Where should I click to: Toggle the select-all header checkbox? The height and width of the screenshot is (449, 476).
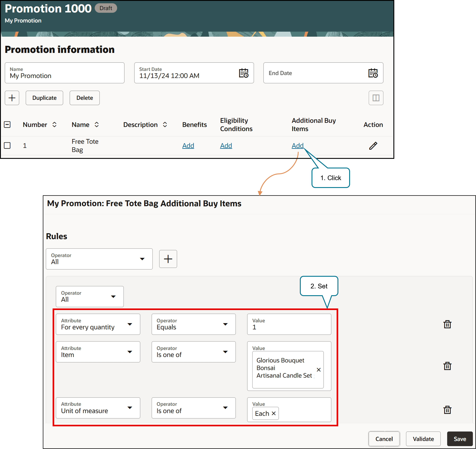[x=7, y=125]
